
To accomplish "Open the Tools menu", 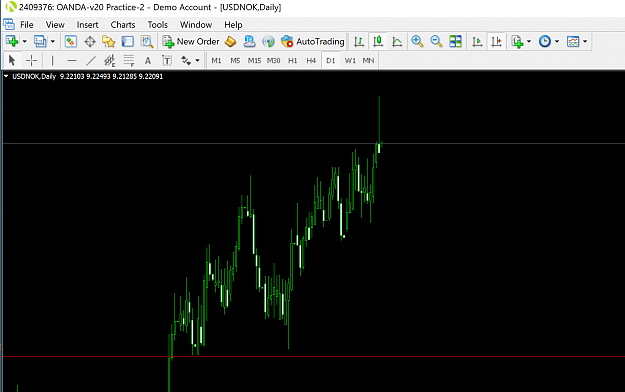I will (x=157, y=25).
